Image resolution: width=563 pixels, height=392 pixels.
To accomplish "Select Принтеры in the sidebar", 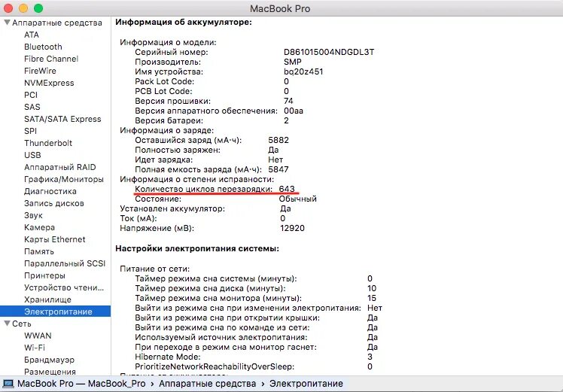I will coord(45,275).
